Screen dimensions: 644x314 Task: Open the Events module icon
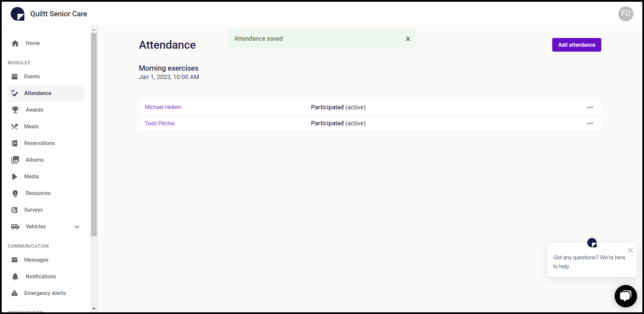[x=15, y=76]
